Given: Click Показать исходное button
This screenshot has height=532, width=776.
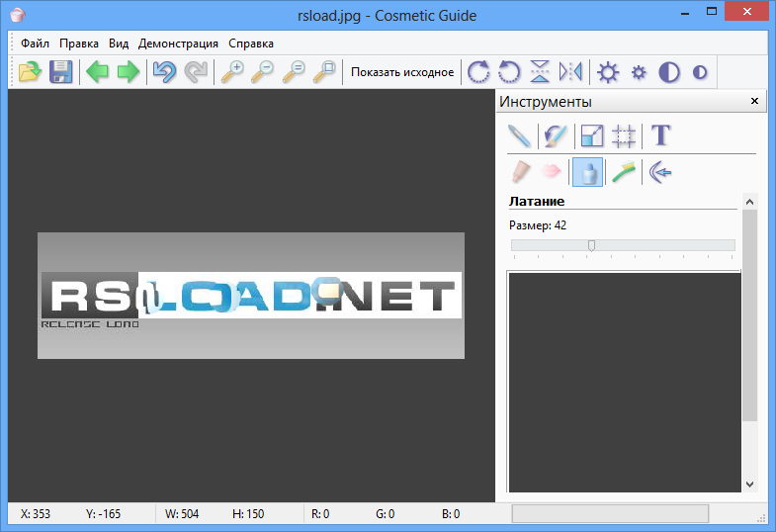Looking at the screenshot, I should click(402, 72).
